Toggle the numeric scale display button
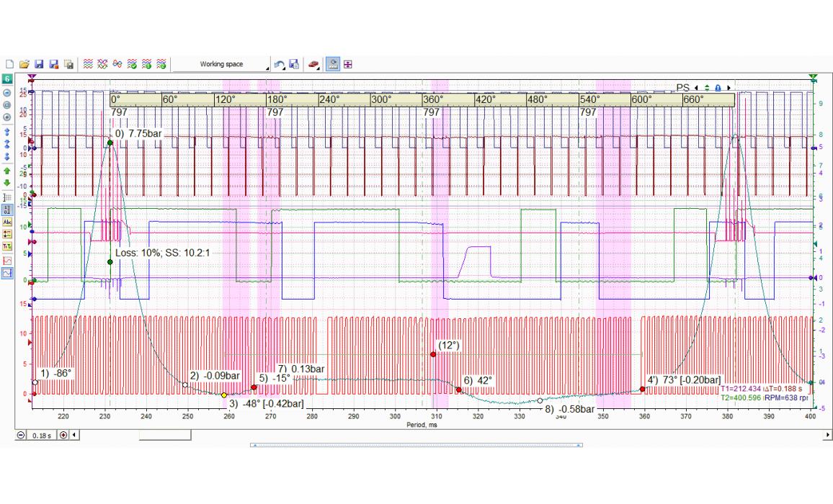Screen dimensions: 833x504 (7, 210)
